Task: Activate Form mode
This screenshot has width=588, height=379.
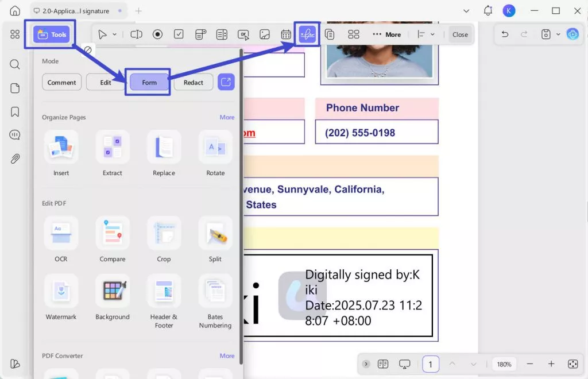Action: (x=149, y=82)
